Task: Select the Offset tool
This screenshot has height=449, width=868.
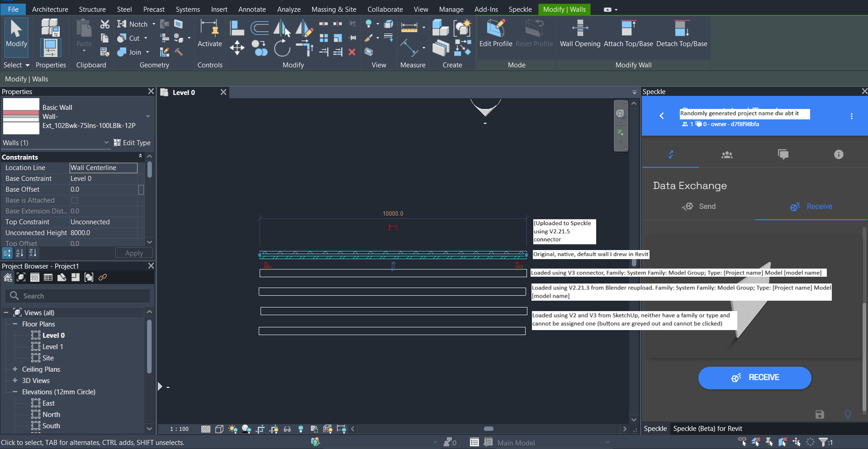Action: pos(260,28)
